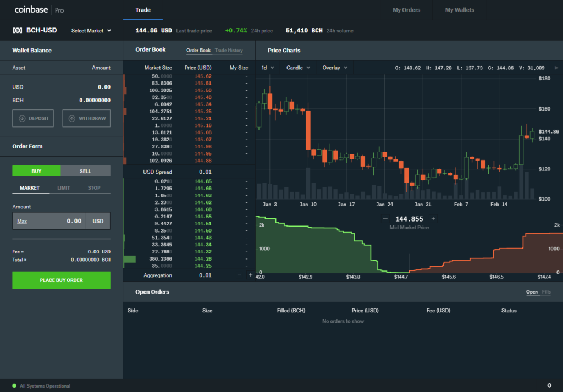The image size is (563, 392).
Task: Click the Coinbase Pro logo
Action: tap(39, 10)
